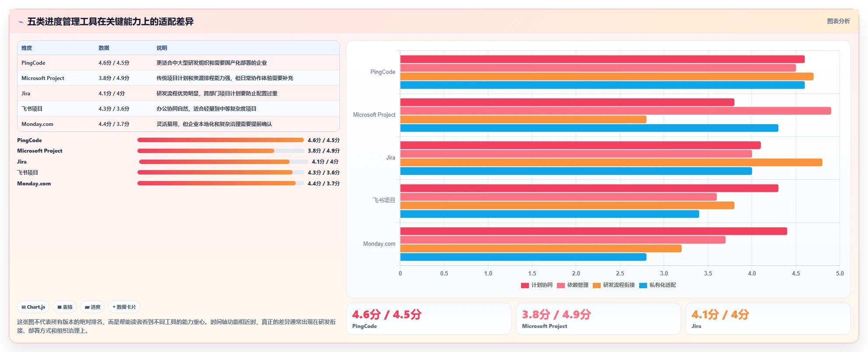Viewport: 868px width, 352px height.
Task: Click the 数据 column header in the table
Action: 104,48
